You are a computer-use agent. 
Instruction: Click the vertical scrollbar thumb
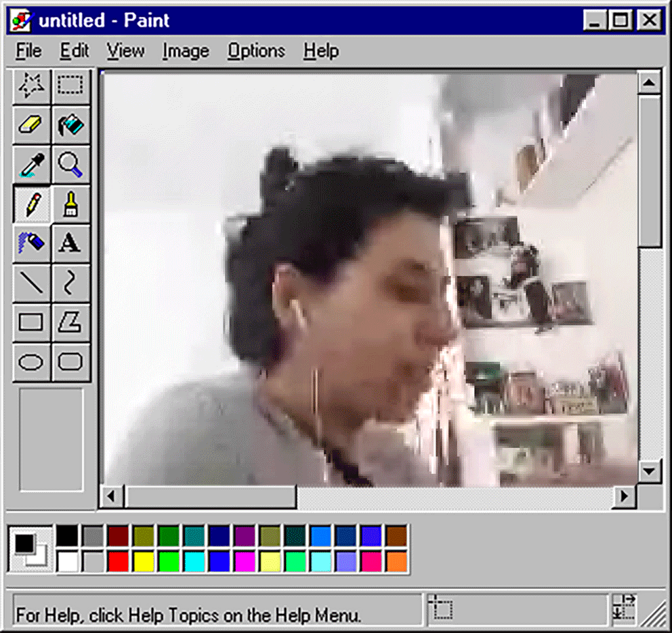tap(649, 171)
